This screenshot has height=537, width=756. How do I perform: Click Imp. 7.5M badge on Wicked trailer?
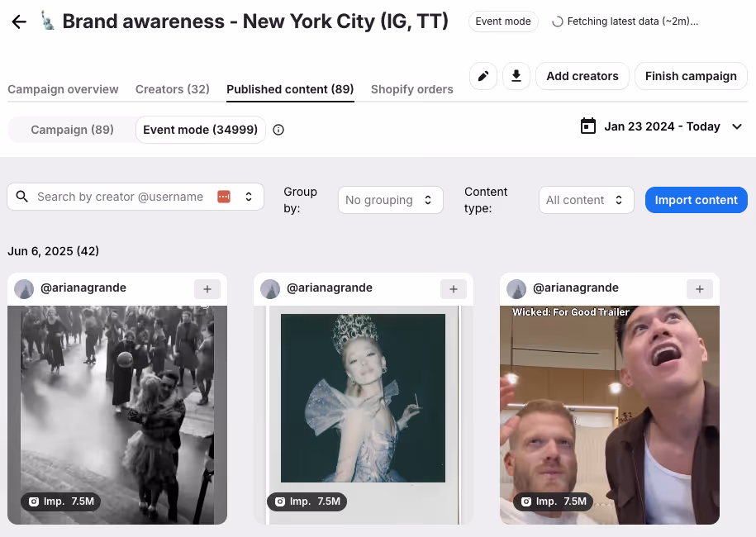(554, 501)
